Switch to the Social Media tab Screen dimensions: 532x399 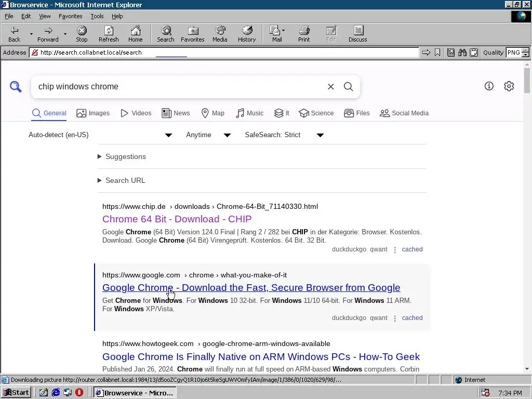404,113
